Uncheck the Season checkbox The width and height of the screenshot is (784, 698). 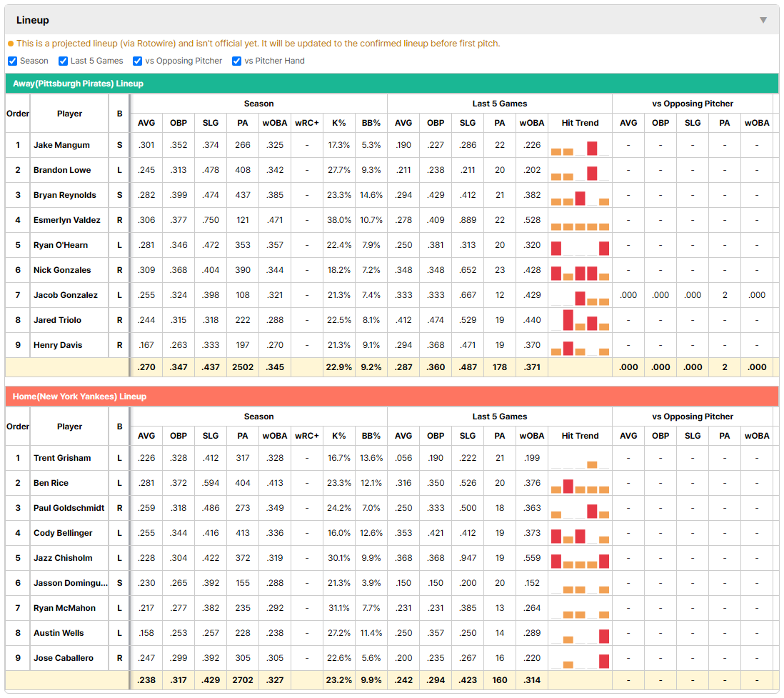click(x=13, y=61)
